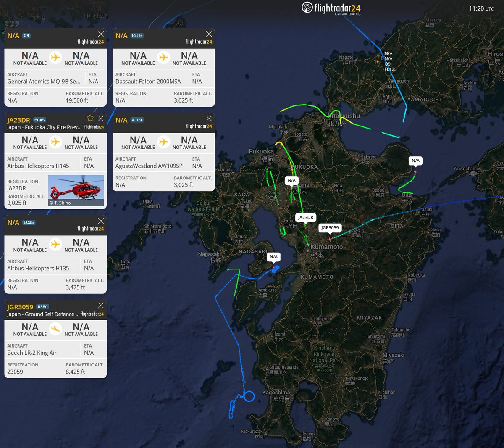Close the JGR3059 flight card

(x=101, y=306)
